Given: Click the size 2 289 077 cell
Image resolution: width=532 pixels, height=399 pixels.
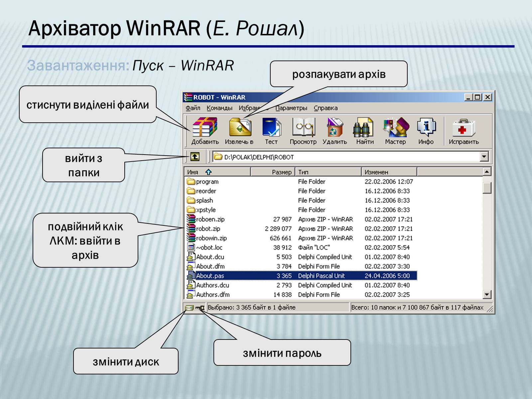Looking at the screenshot, I should click(278, 229).
